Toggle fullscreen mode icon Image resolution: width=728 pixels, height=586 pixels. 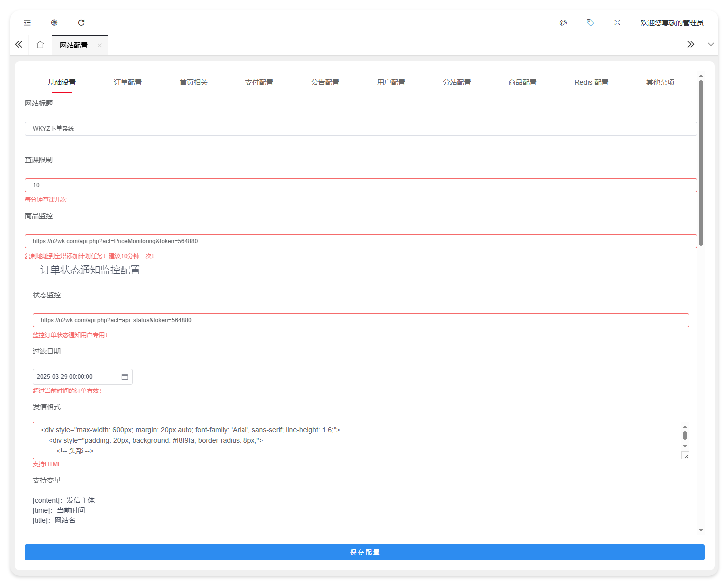(x=617, y=23)
